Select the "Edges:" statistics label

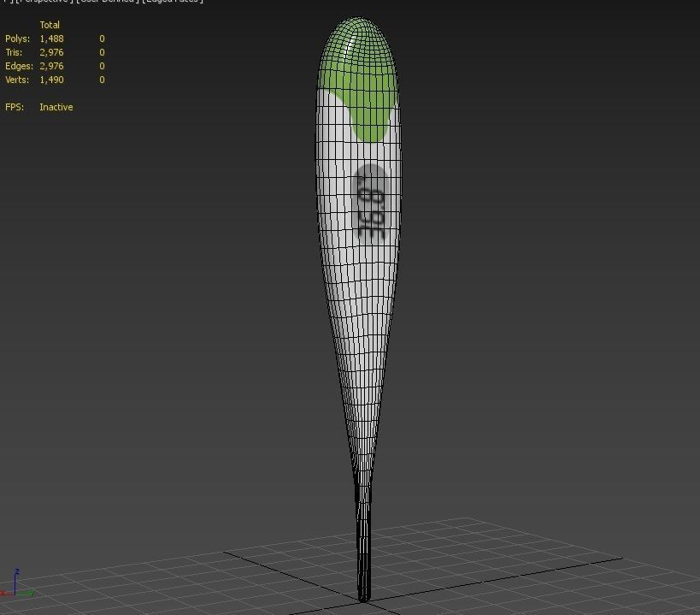(19, 66)
